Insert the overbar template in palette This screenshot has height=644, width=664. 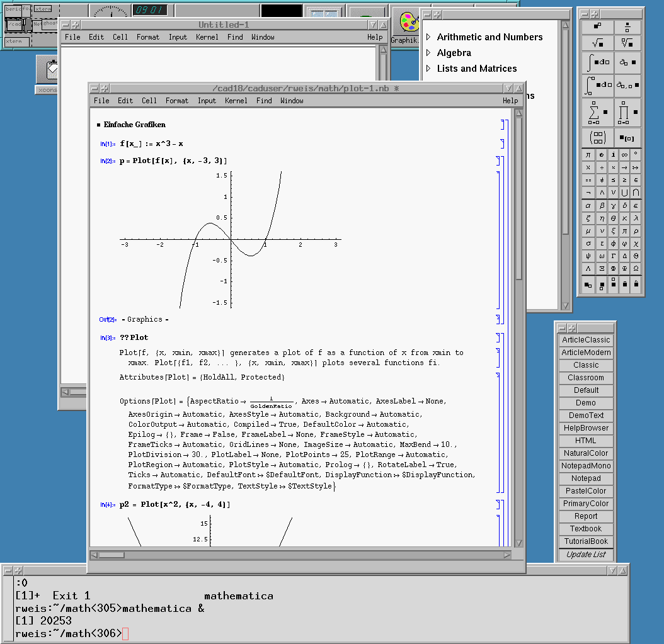(x=624, y=284)
